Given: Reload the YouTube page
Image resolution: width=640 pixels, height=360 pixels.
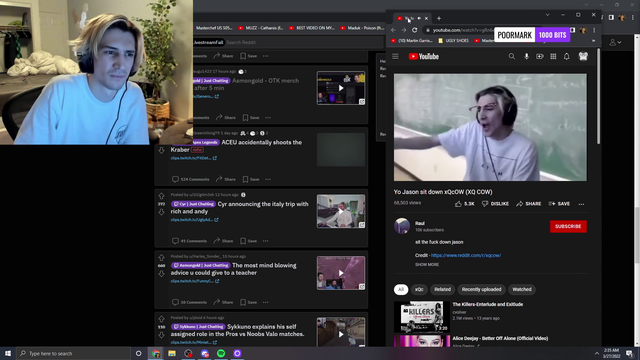Looking at the screenshot, I should (x=414, y=30).
